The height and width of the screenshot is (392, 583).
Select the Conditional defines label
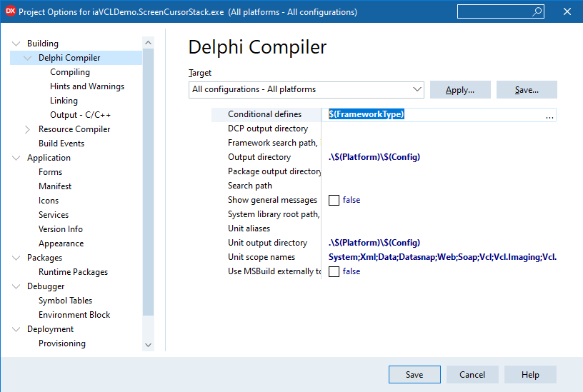[265, 114]
